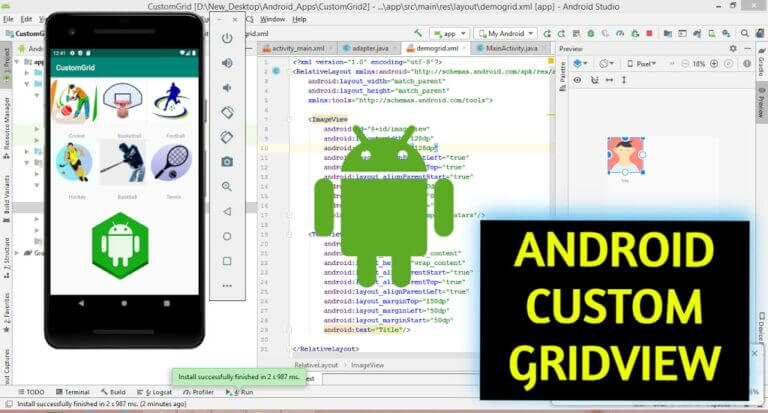The image size is (768, 413).
Task: Click the Search Everywhere magnifier icon
Action: [x=744, y=33]
